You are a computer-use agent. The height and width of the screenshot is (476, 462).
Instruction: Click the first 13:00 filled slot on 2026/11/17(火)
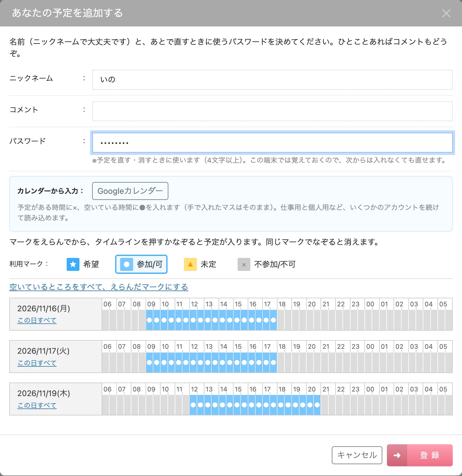point(208,362)
